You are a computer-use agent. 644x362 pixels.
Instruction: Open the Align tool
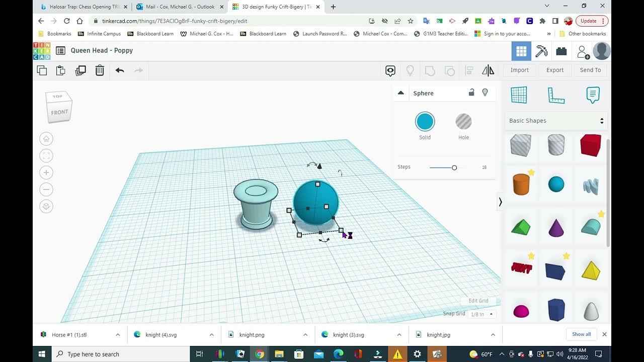[x=469, y=70]
